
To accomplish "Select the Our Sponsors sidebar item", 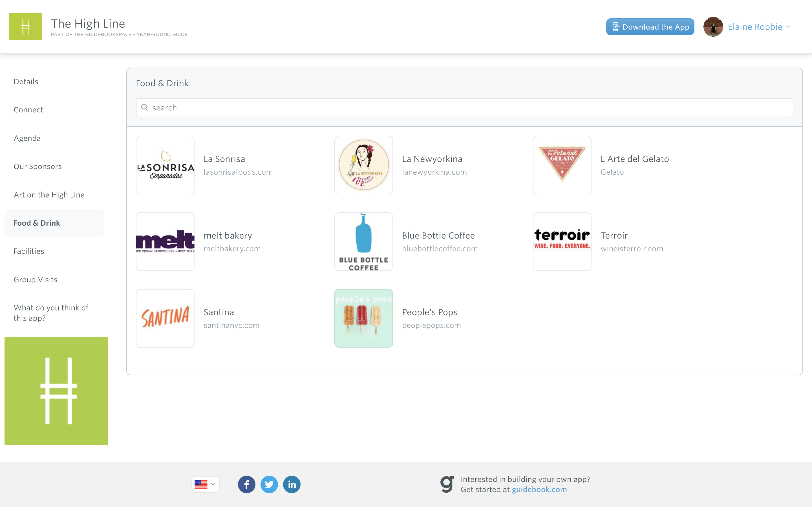I will pyautogui.click(x=37, y=166).
